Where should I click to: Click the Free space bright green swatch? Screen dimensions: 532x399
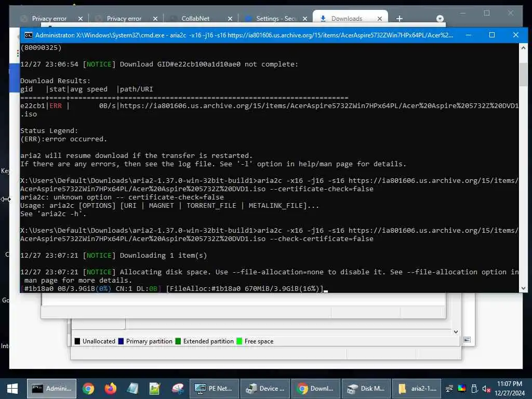coord(239,341)
